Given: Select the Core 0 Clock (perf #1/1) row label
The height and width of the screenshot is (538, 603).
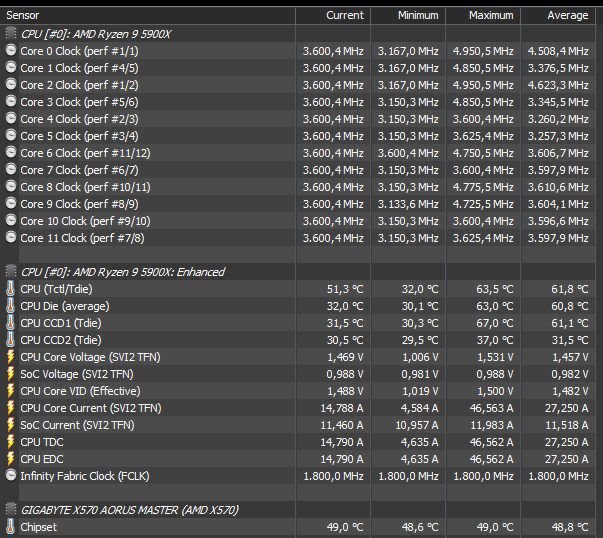Looking at the screenshot, I should [x=79, y=51].
